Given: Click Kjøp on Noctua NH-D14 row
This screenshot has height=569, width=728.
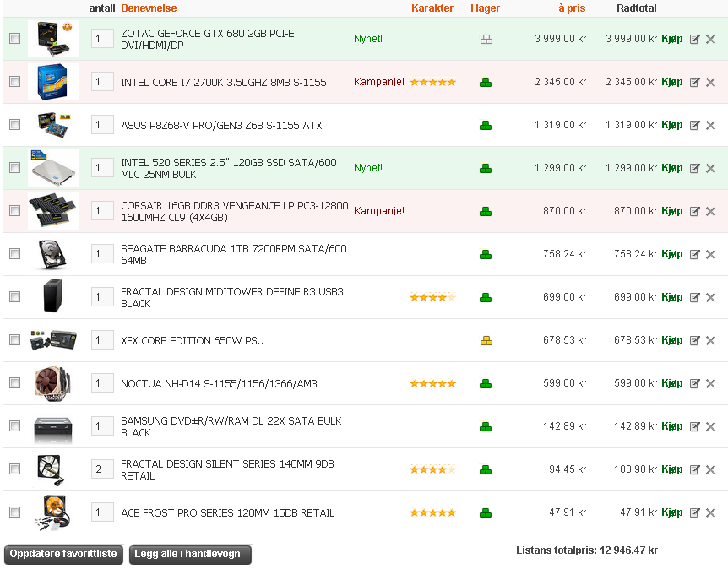Looking at the screenshot, I should (671, 383).
